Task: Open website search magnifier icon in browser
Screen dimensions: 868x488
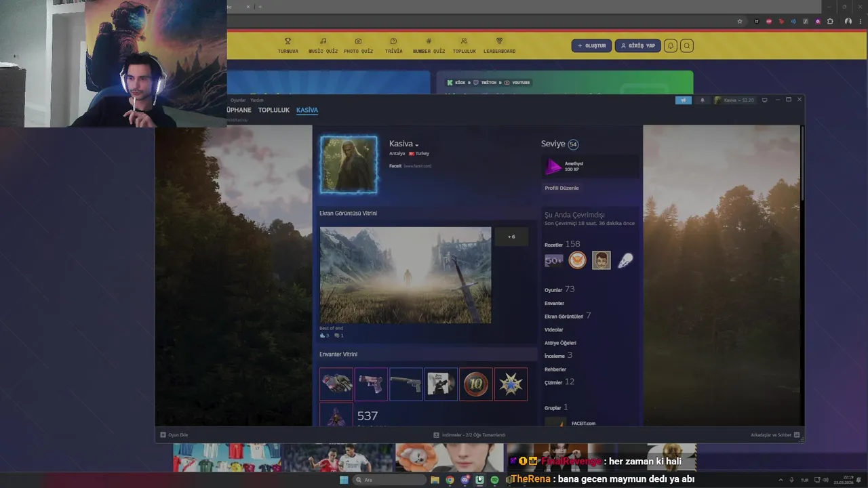Action: click(687, 45)
